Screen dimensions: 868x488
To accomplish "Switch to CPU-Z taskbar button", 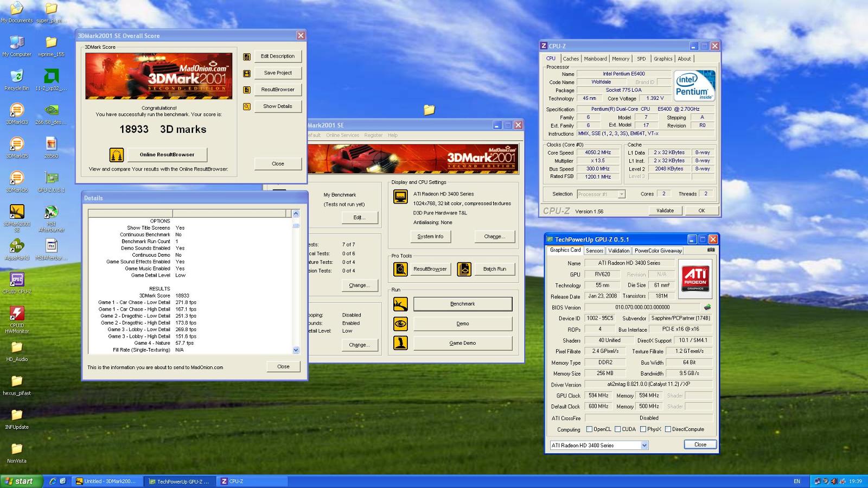I will click(251, 481).
